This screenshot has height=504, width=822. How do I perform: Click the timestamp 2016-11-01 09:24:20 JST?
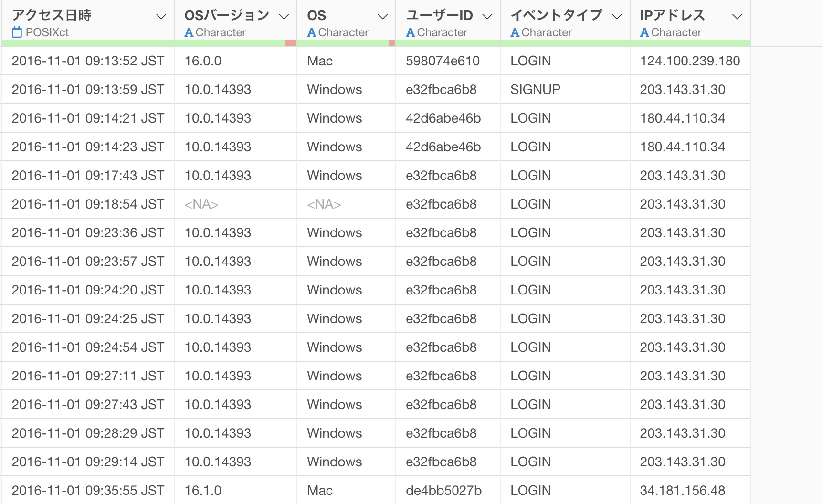[88, 290]
